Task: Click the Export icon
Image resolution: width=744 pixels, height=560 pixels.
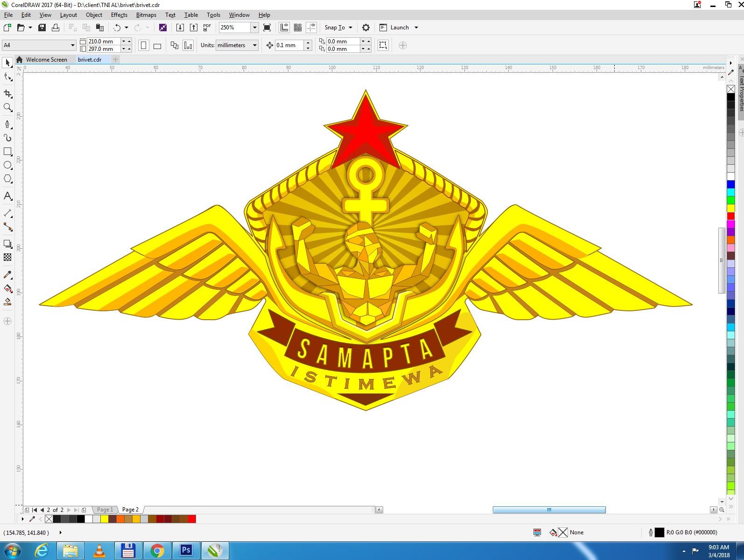Action: pos(194,28)
